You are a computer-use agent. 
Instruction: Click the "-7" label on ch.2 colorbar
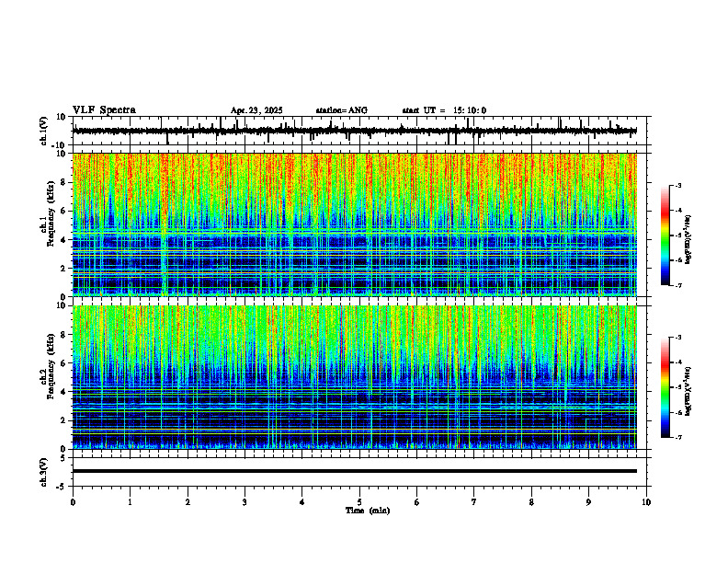pos(678,437)
